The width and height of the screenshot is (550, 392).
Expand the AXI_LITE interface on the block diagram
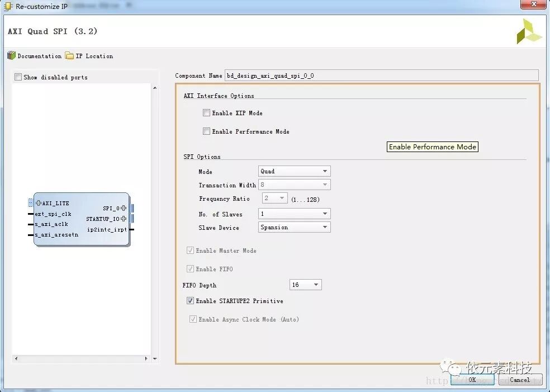click(x=37, y=203)
